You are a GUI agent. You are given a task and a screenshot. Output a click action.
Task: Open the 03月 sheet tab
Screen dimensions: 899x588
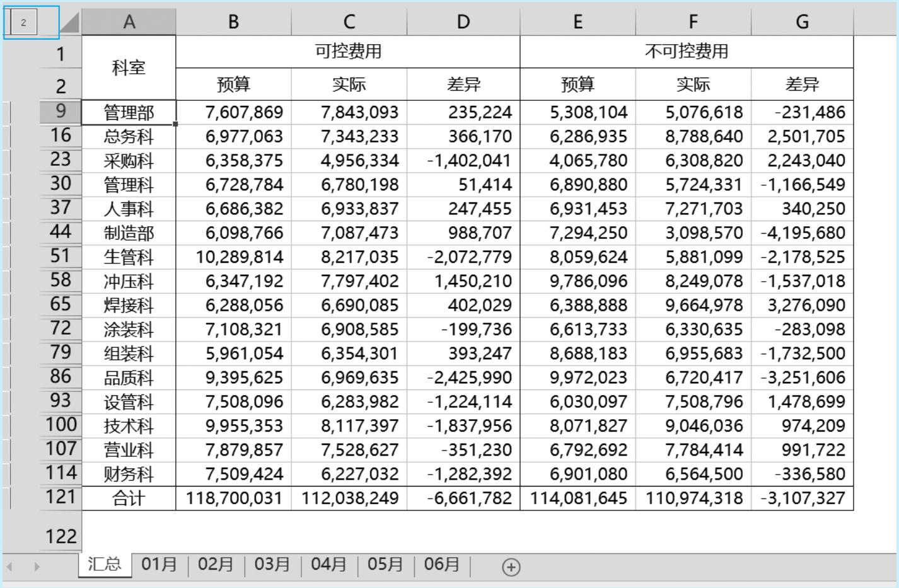(x=272, y=564)
